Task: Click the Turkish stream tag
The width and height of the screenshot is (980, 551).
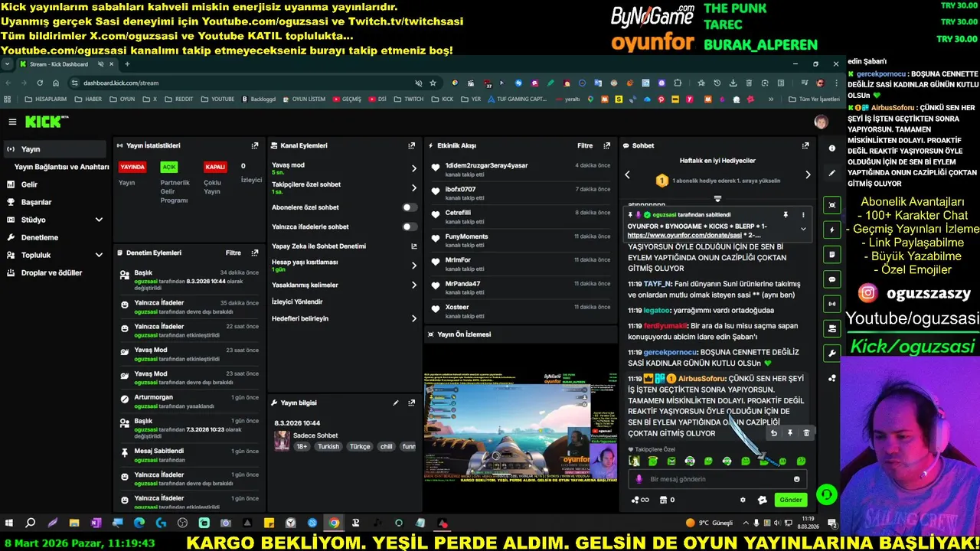Action: tap(328, 446)
